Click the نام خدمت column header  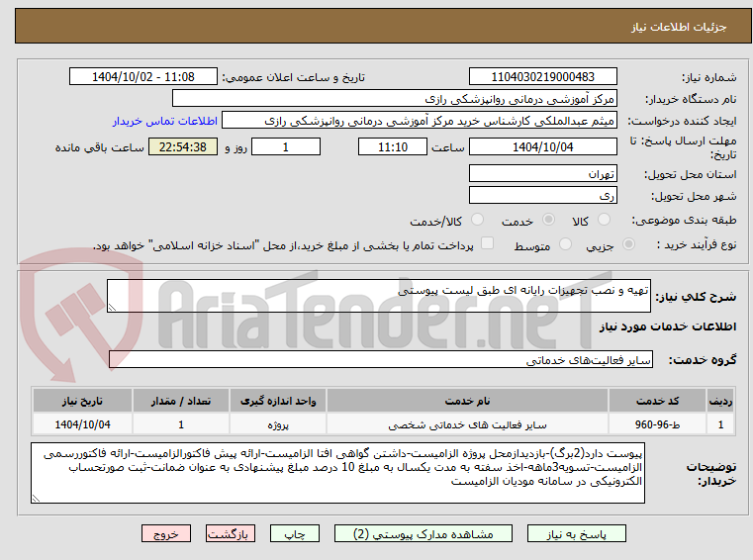(x=467, y=401)
